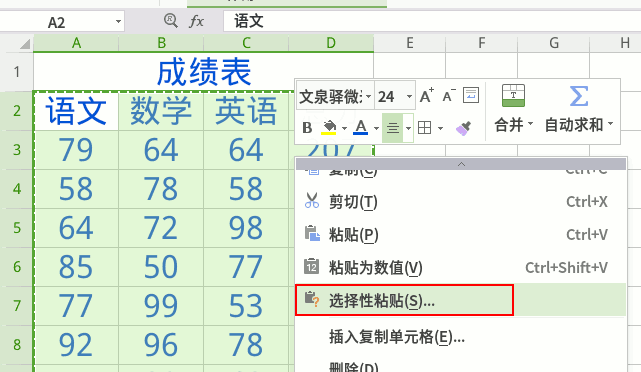The width and height of the screenshot is (641, 372).
Task: Click cell B6 with value 50
Action: [161, 267]
